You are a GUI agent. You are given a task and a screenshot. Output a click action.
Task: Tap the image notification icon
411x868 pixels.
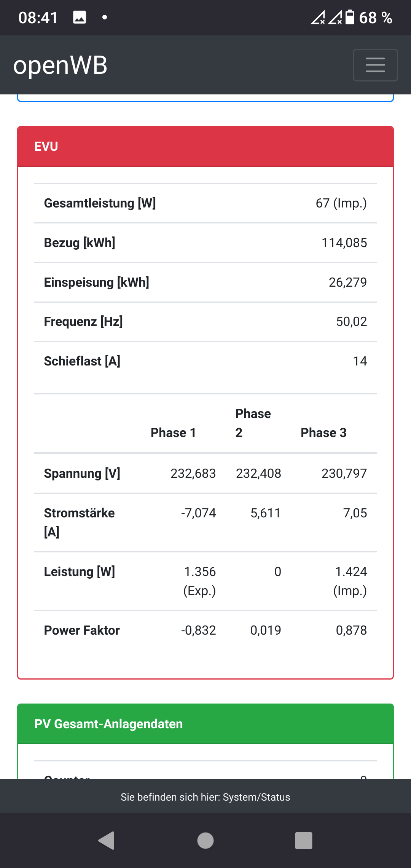pos(80,18)
